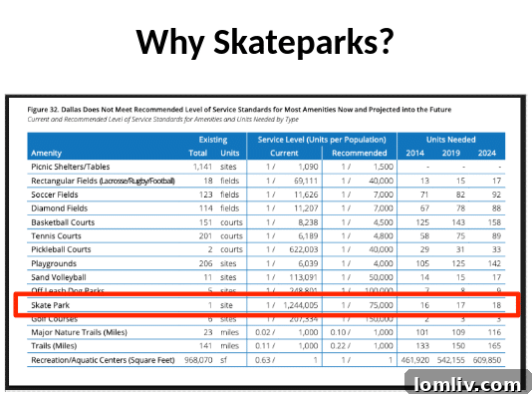Click the '542,155' value for 2019
The image size is (532, 398).
click(x=451, y=360)
